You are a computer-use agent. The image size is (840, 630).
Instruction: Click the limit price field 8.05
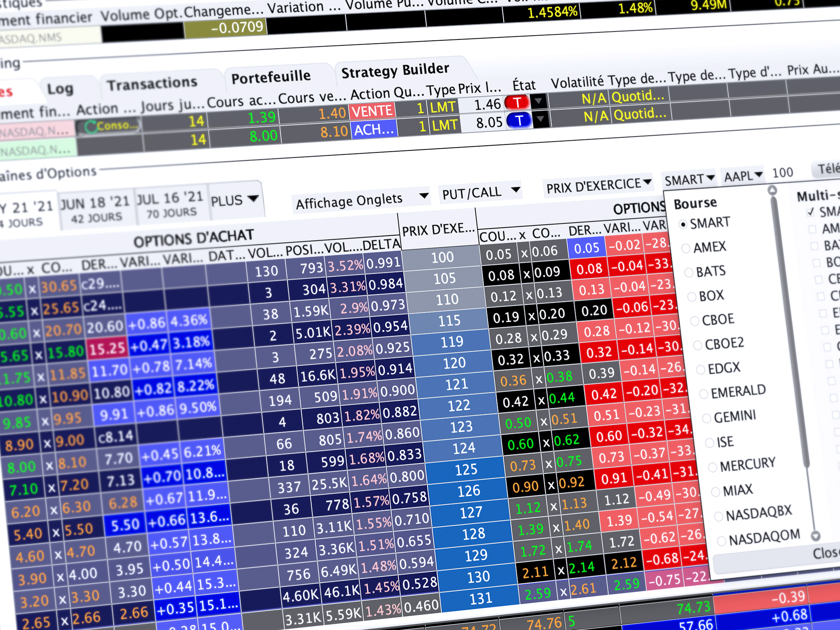pyautogui.click(x=484, y=123)
